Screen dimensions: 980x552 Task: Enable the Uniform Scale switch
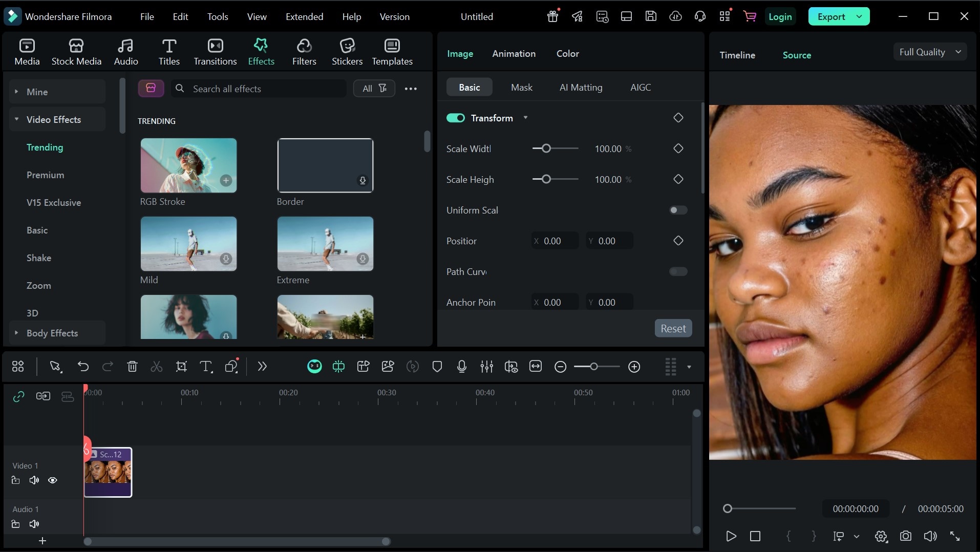pyautogui.click(x=678, y=210)
